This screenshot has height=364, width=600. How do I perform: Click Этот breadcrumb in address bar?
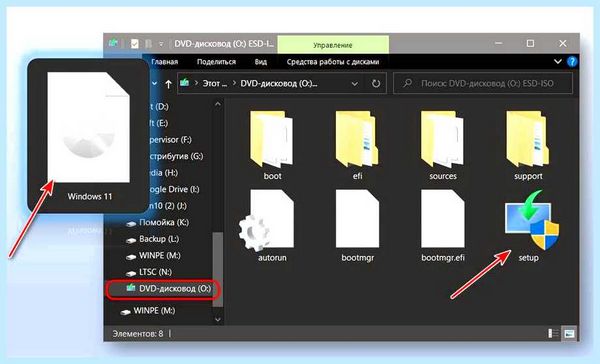[x=214, y=83]
